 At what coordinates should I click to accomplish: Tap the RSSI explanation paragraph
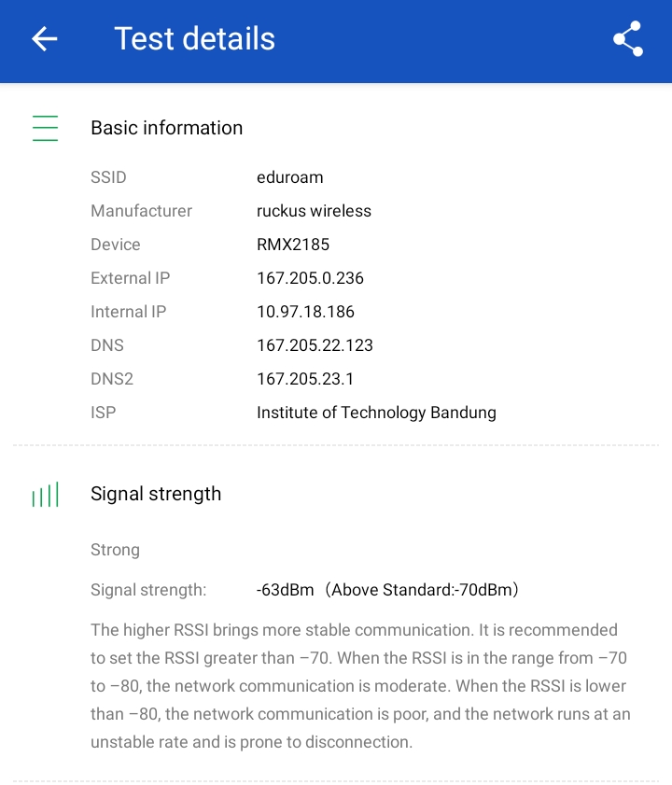360,686
